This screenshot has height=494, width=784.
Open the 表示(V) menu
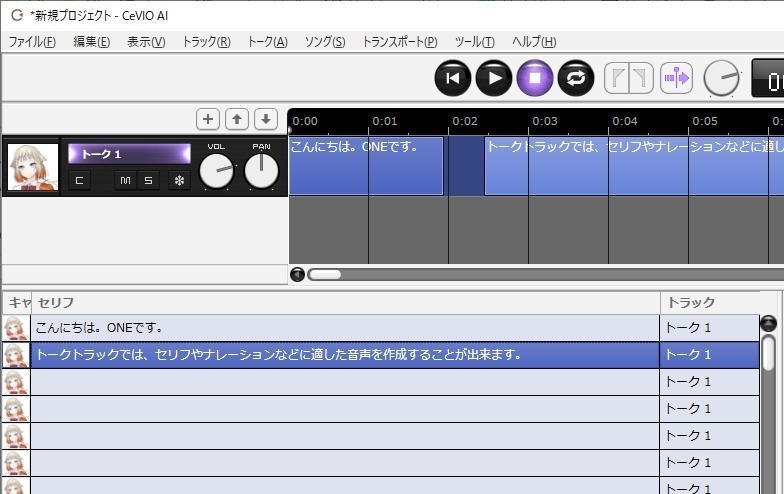[146, 42]
